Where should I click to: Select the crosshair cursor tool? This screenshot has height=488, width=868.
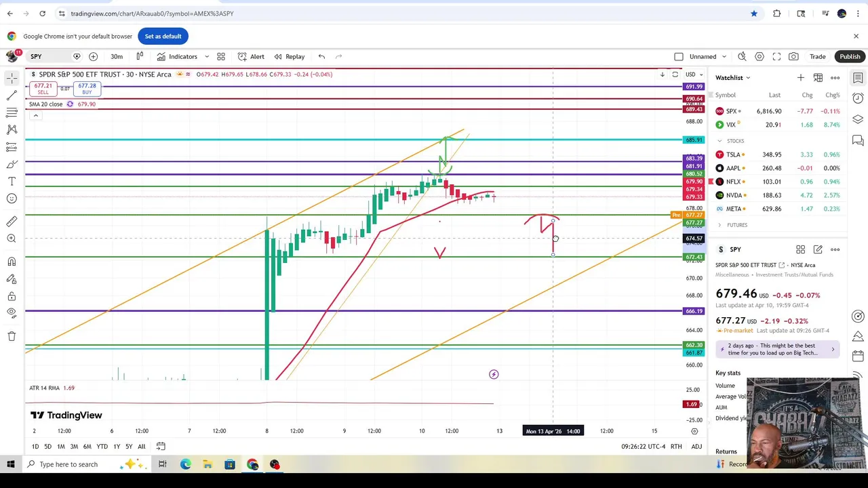(x=12, y=79)
